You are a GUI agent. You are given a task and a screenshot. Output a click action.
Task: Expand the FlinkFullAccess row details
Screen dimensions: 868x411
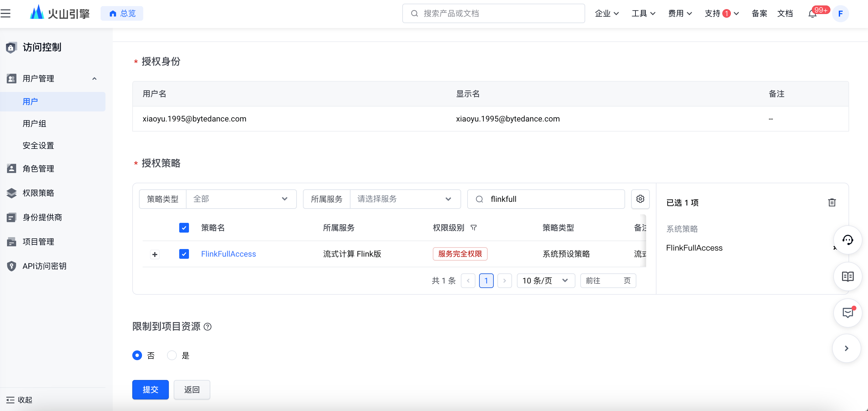(155, 255)
